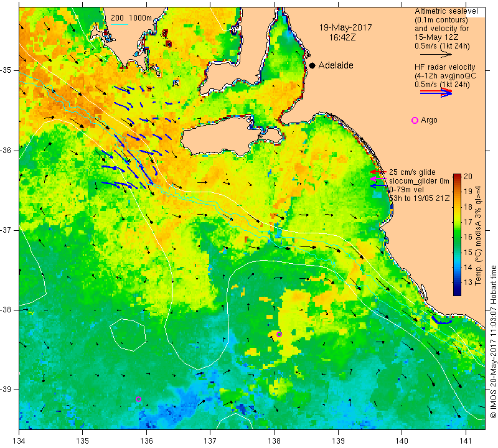
Task: Select the Argo float marker near 136°E
Action: coord(138,399)
